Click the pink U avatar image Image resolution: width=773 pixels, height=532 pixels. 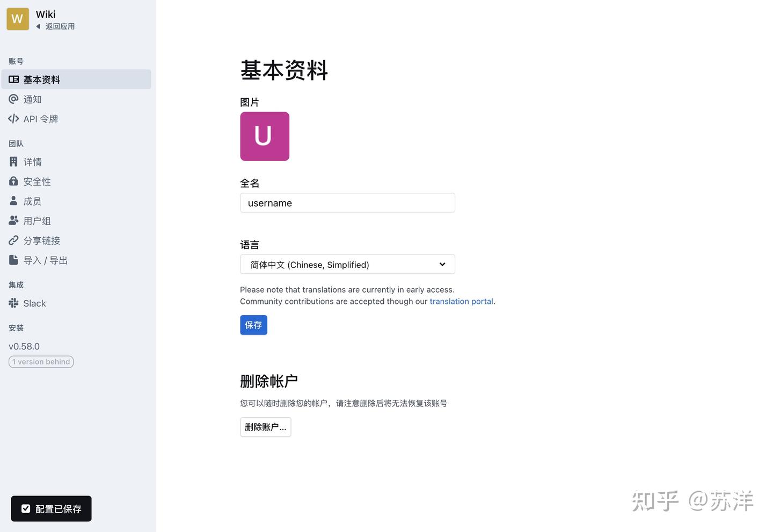[265, 136]
